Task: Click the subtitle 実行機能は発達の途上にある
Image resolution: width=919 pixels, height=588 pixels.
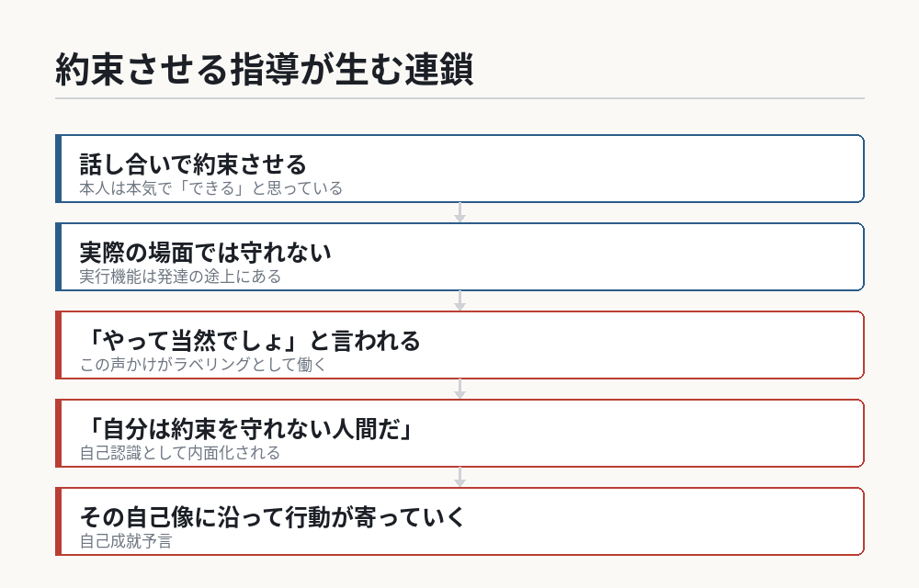Action: point(180,277)
